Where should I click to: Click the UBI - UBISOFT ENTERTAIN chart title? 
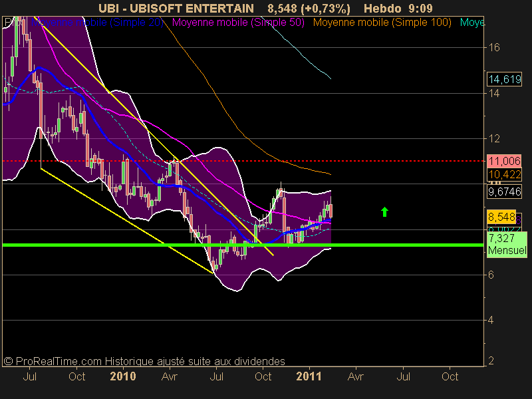[176, 9]
